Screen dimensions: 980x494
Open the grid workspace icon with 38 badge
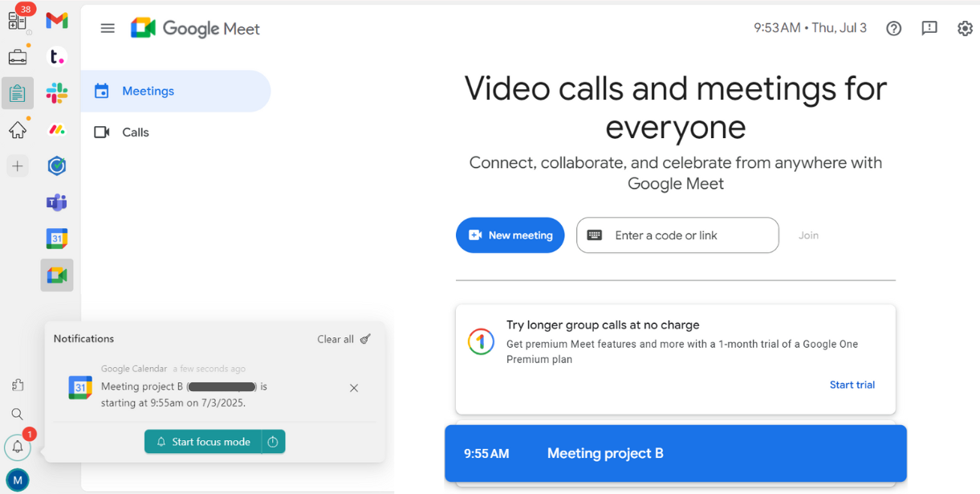click(x=18, y=21)
